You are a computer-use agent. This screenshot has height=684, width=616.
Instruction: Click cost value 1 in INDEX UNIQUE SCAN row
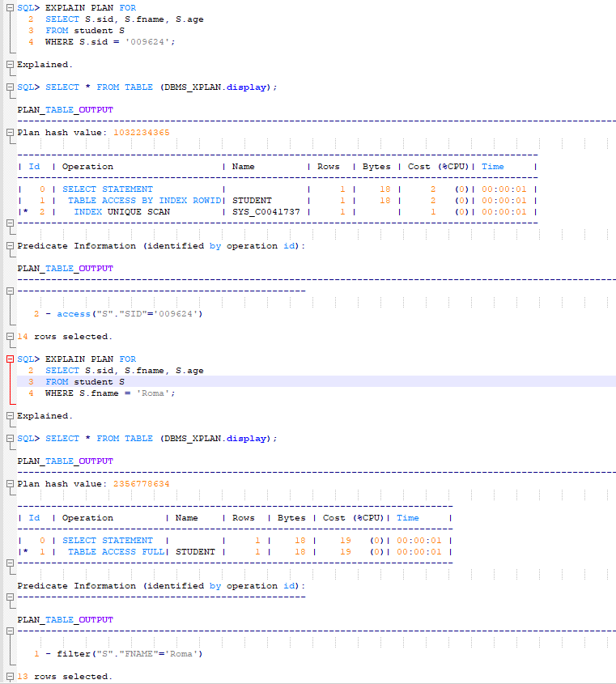point(433,212)
